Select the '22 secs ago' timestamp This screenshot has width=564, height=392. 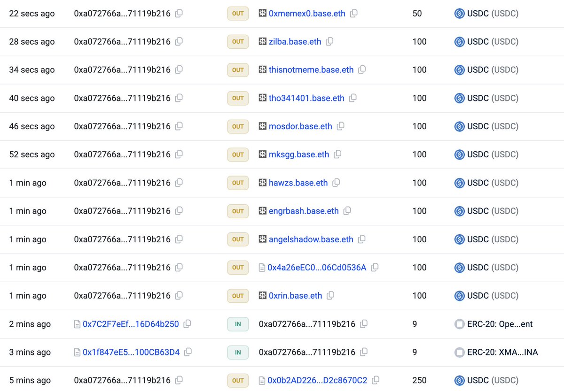pos(32,14)
